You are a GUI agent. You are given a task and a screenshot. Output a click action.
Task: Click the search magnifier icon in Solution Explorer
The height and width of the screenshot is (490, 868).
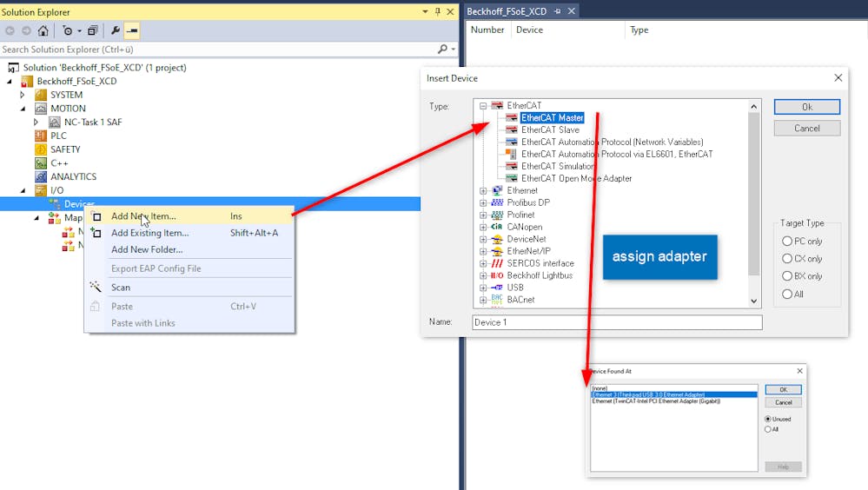click(442, 50)
